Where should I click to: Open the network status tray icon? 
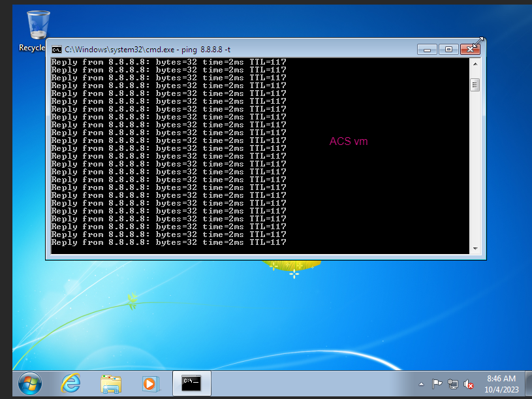coord(452,384)
